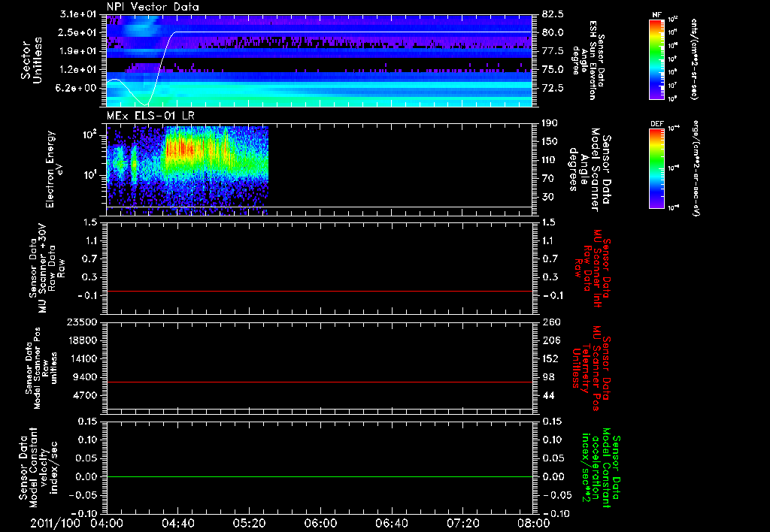Click the NF label above the color bar
770x532 pixels.
[656, 15]
